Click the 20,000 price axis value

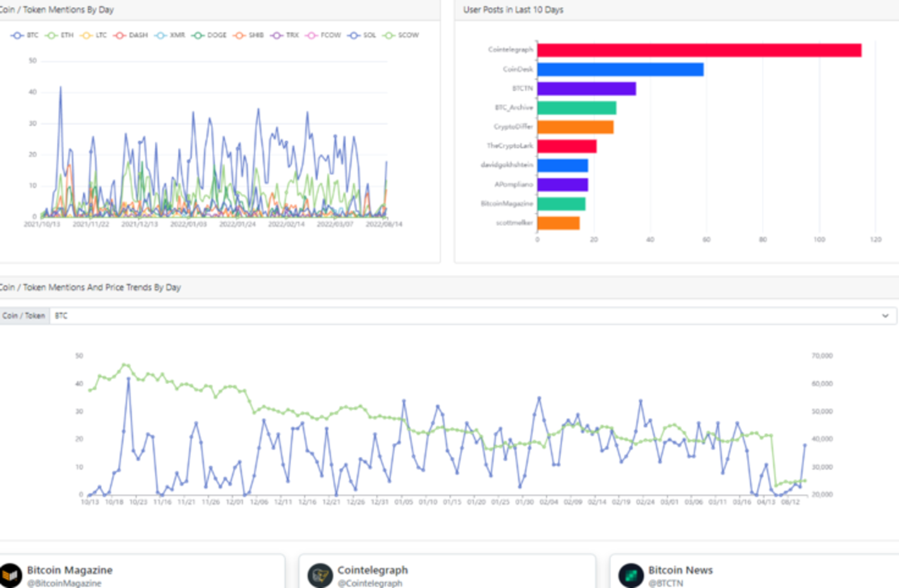822,495
